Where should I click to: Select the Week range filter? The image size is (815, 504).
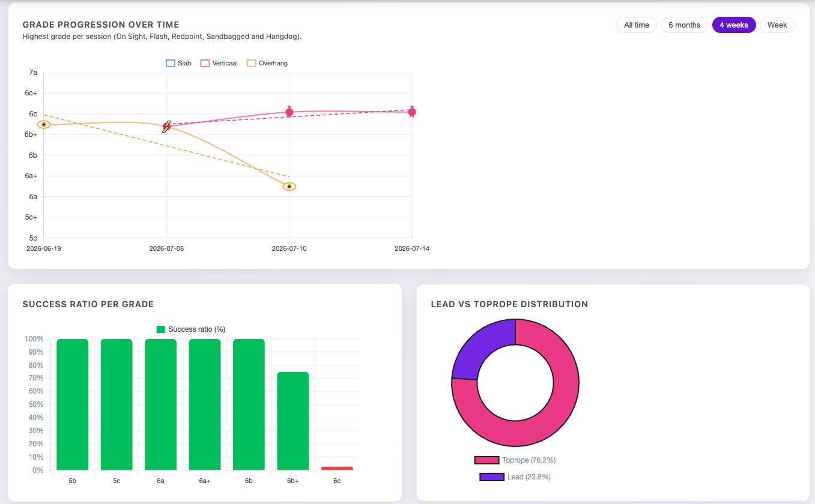tap(777, 25)
